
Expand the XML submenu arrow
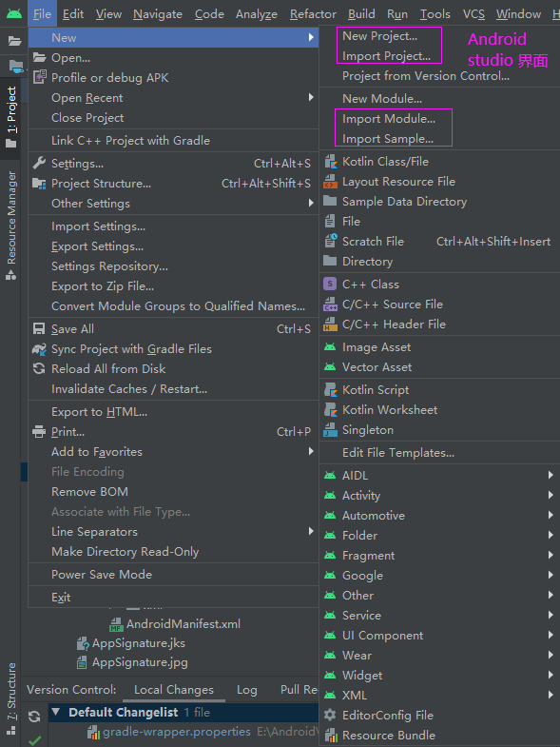coord(550,695)
